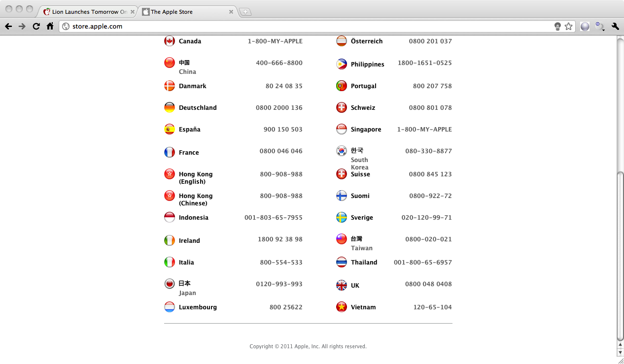Open the browser home page

(50, 26)
